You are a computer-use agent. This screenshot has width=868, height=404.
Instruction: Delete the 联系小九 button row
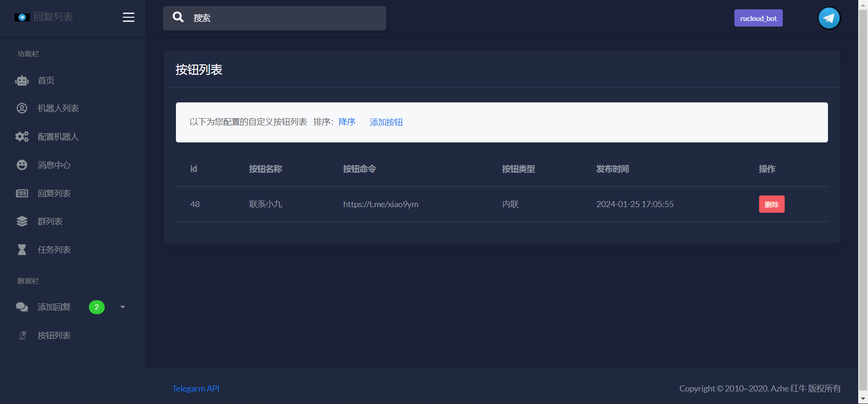[x=772, y=204]
